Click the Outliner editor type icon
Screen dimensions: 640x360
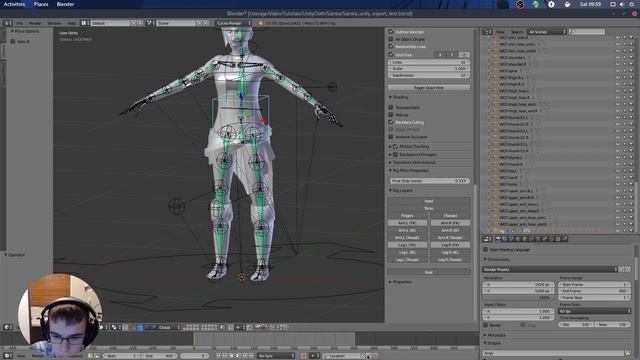(x=487, y=31)
